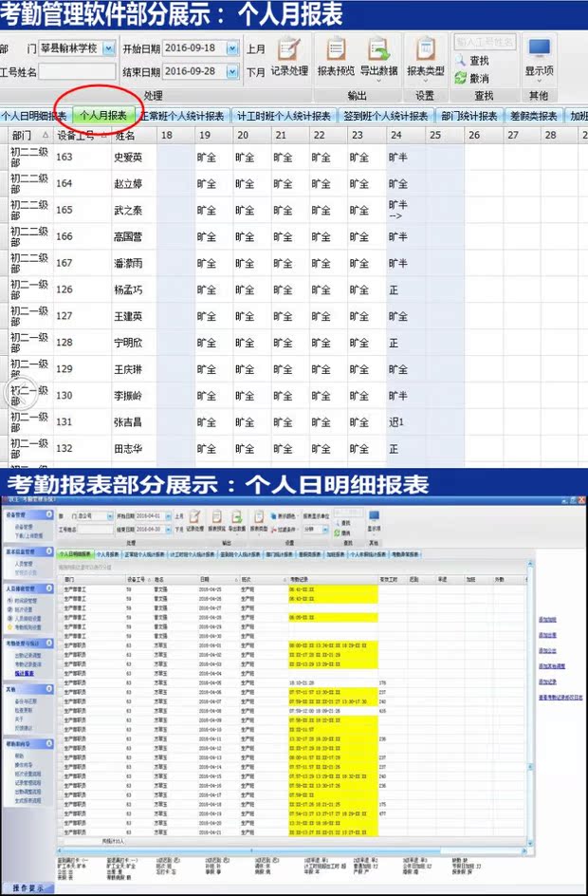Open the 显示项 monitor icon in the upper window

(540, 49)
